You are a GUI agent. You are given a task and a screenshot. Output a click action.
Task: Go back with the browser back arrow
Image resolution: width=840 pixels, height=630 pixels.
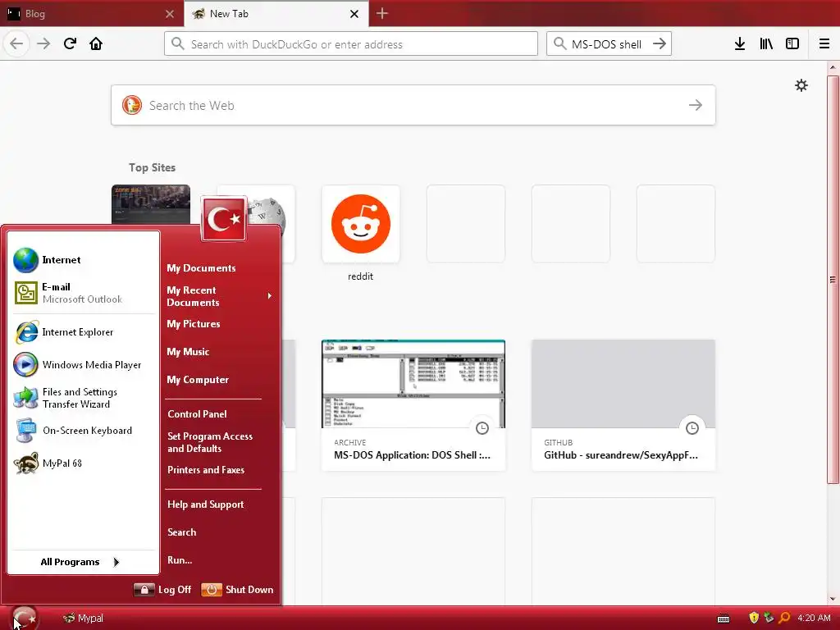(x=16, y=43)
